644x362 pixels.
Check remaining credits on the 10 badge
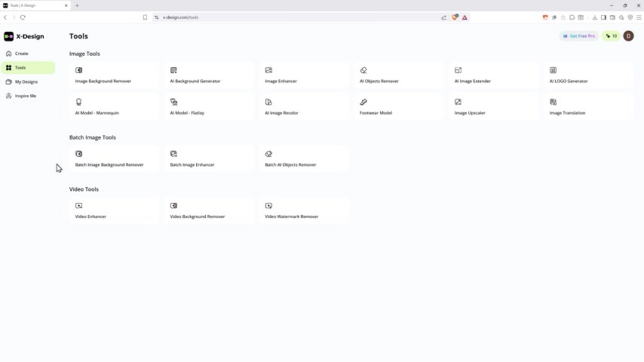point(611,36)
